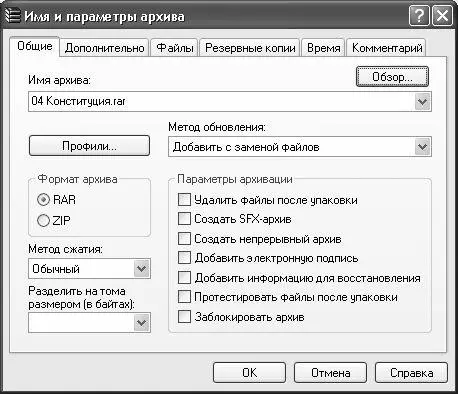
Task: Switch to the Дополнительно tab
Action: pos(105,48)
